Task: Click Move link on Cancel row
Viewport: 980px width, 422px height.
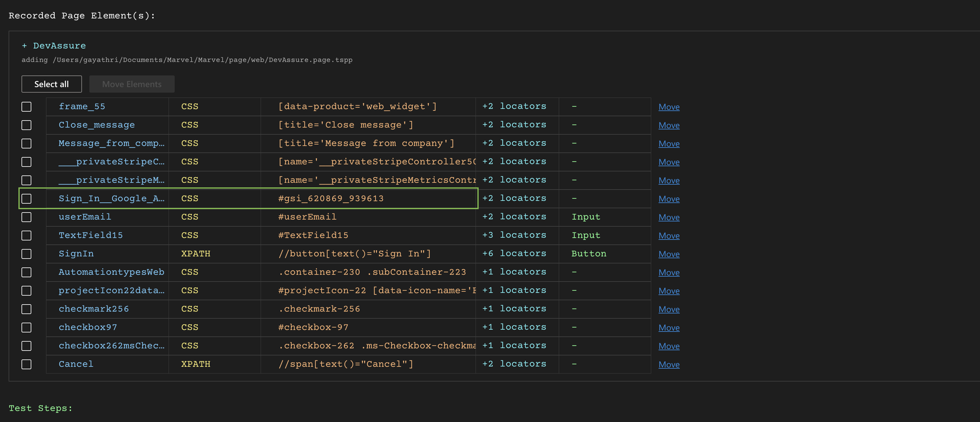Action: coord(668,365)
